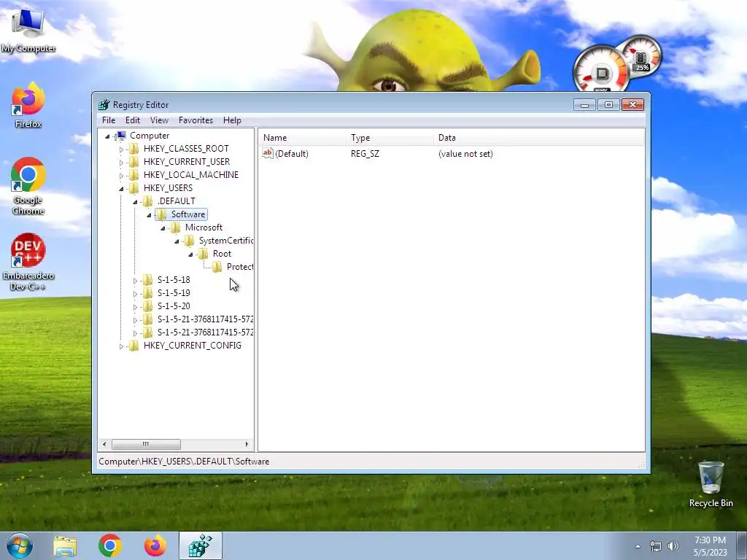Open the Recycle Bin desktop icon

(x=711, y=485)
